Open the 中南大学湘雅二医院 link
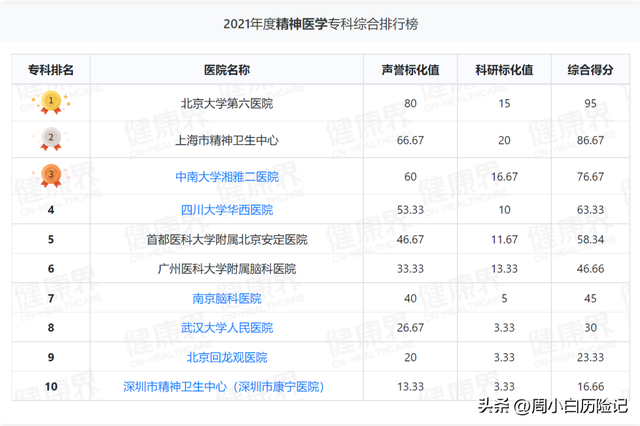The width and height of the screenshot is (640, 426). click(x=227, y=177)
